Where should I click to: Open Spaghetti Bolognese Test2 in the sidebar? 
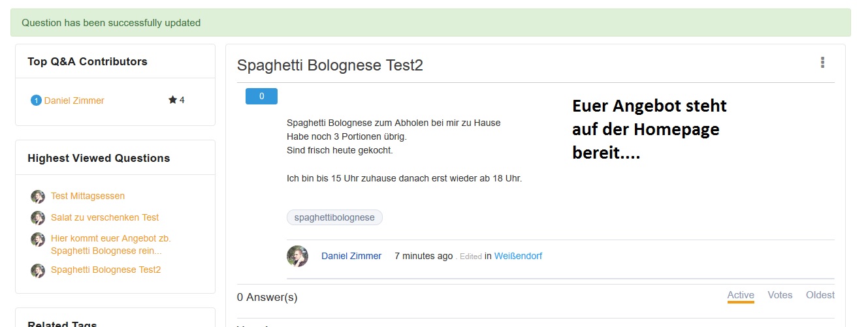pos(105,270)
